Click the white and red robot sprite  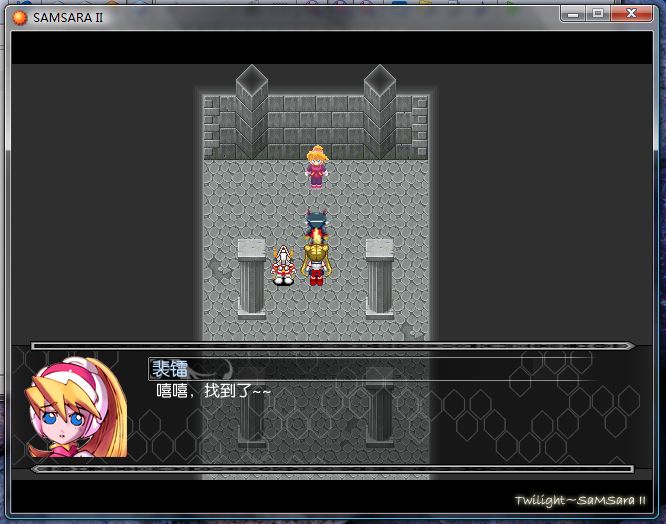(x=283, y=265)
